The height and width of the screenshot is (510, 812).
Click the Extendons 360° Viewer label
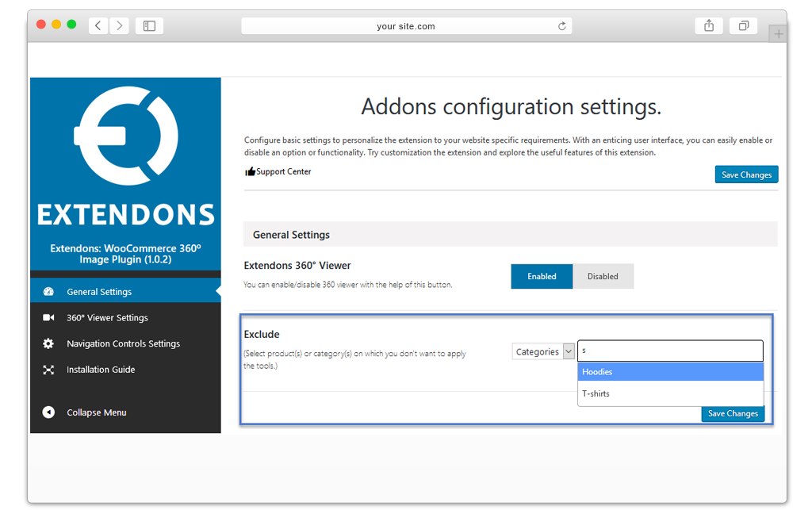tap(297, 265)
